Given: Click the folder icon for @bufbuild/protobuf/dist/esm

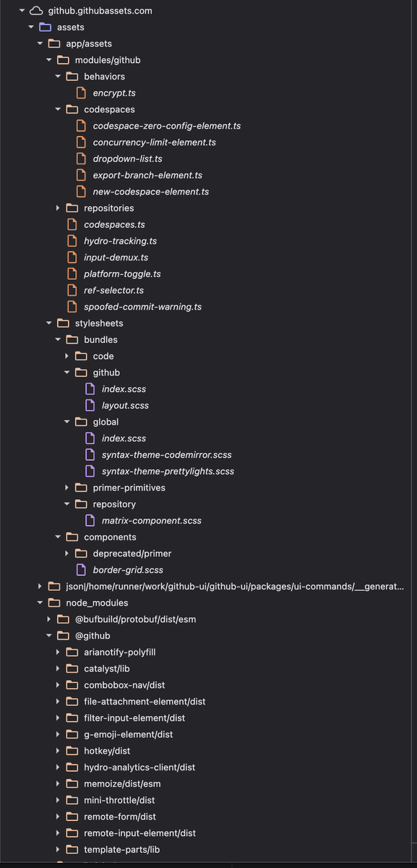Looking at the screenshot, I should (63, 619).
